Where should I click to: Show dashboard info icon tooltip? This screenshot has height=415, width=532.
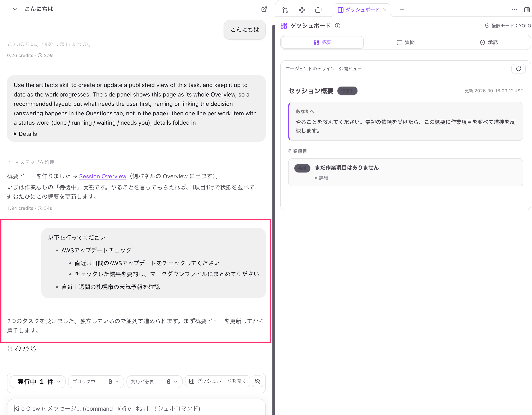click(x=338, y=26)
